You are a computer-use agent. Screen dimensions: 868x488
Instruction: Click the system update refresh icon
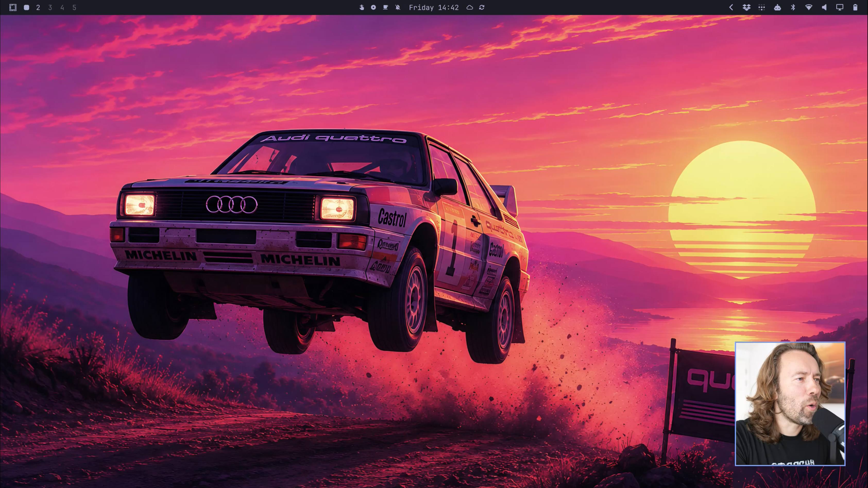482,7
